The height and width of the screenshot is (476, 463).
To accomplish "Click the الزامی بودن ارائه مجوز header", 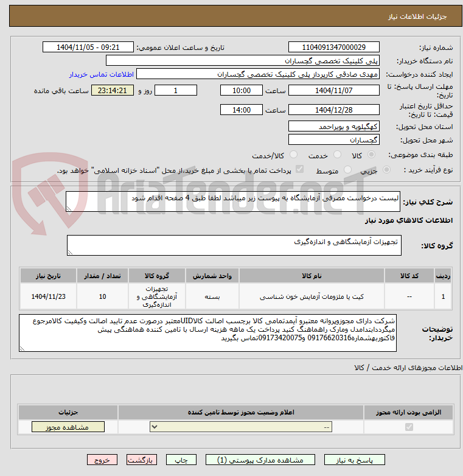I will tap(409, 412).
